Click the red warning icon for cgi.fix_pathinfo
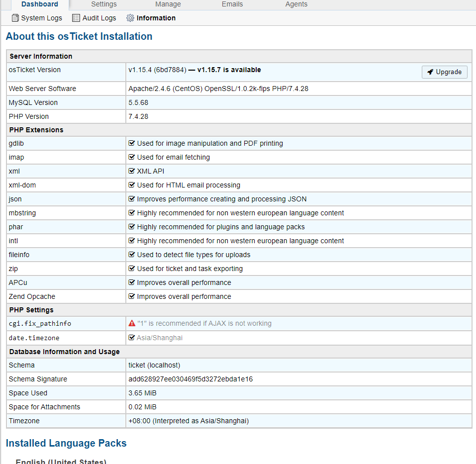This screenshot has height=464, width=476. 132,323
